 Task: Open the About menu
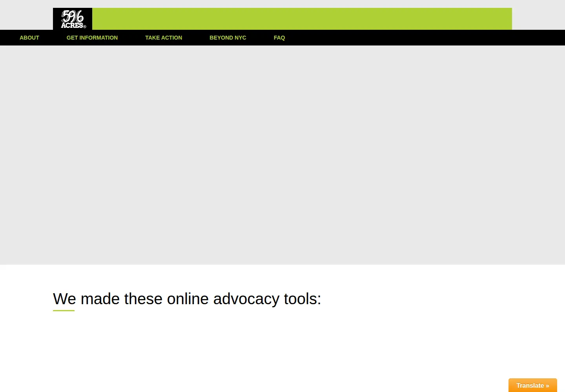click(29, 38)
